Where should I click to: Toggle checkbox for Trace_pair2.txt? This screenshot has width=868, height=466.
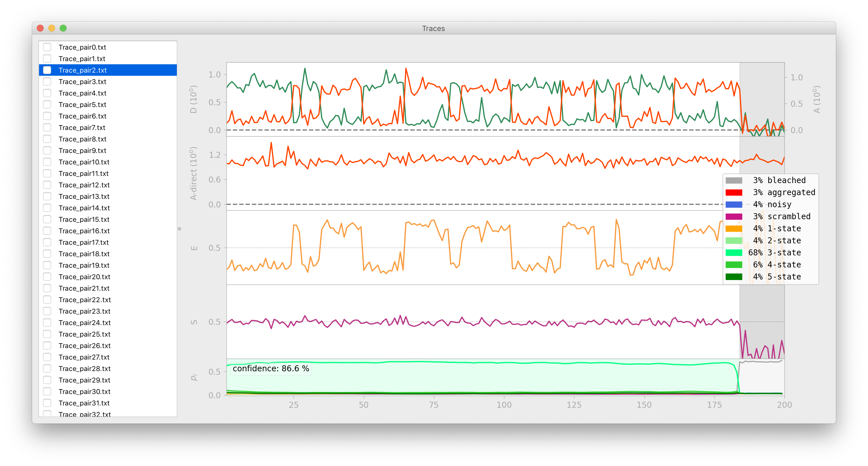pos(47,70)
